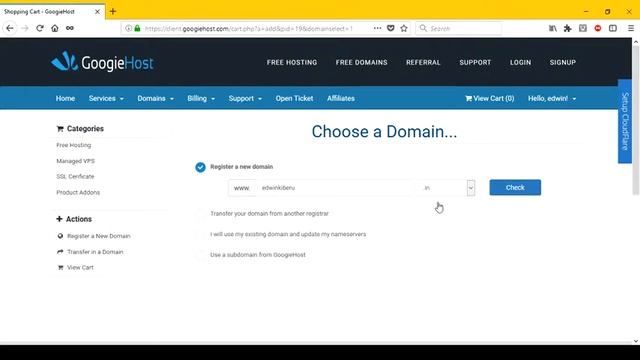Select Use a subdomain from GoogieHost
The height and width of the screenshot is (360, 640).
(x=200, y=255)
